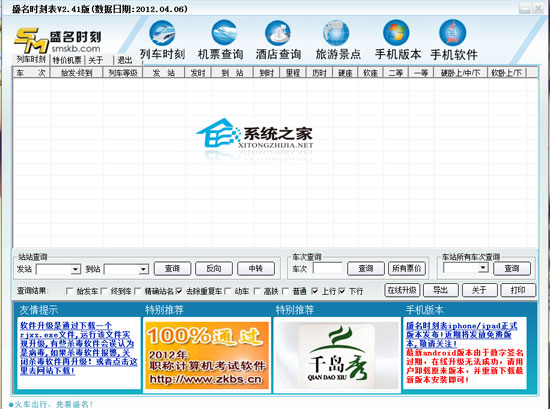Uncheck the 下行 checkbox

tap(342, 291)
